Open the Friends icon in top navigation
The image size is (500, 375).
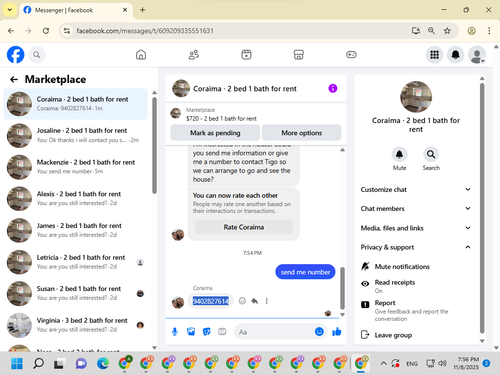pyautogui.click(x=194, y=55)
